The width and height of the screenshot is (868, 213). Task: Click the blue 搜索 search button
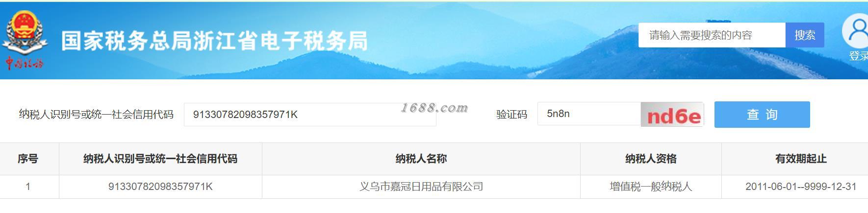[x=805, y=35]
